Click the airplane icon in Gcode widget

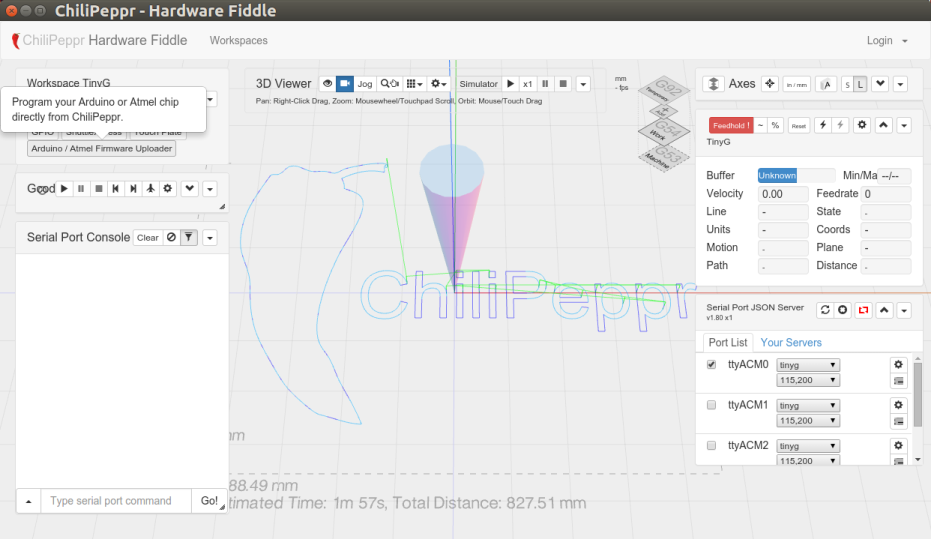150,189
